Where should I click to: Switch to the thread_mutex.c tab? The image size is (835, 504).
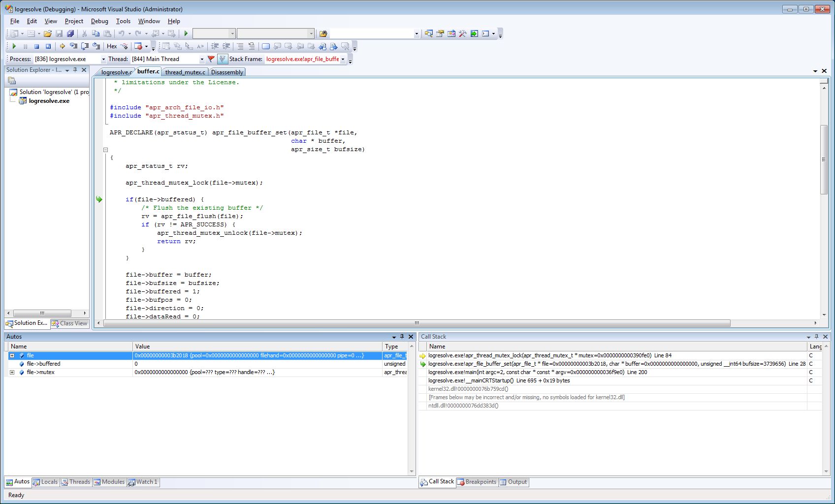[x=185, y=72]
